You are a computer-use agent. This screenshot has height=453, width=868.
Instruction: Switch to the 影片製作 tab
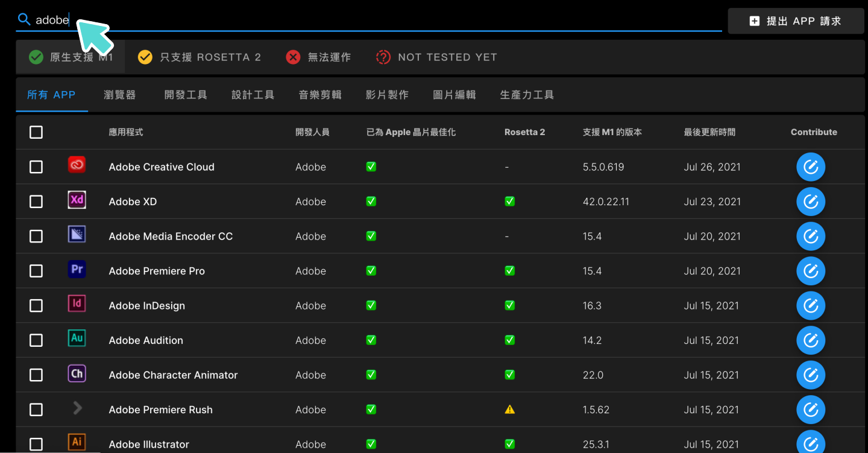coord(387,95)
